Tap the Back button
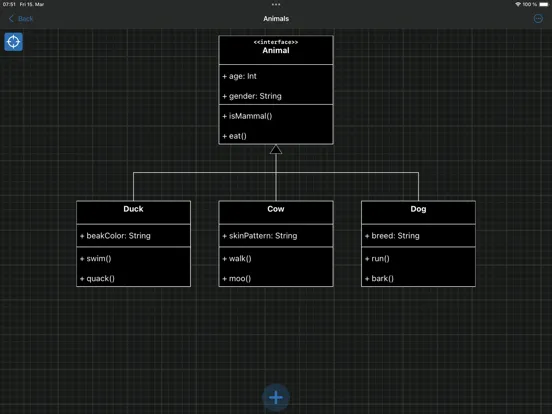This screenshot has height=414, width=552. (21, 19)
